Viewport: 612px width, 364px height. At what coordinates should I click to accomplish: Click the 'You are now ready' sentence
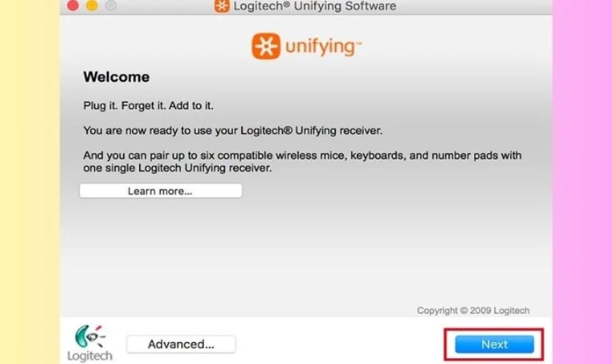pyautogui.click(x=232, y=130)
